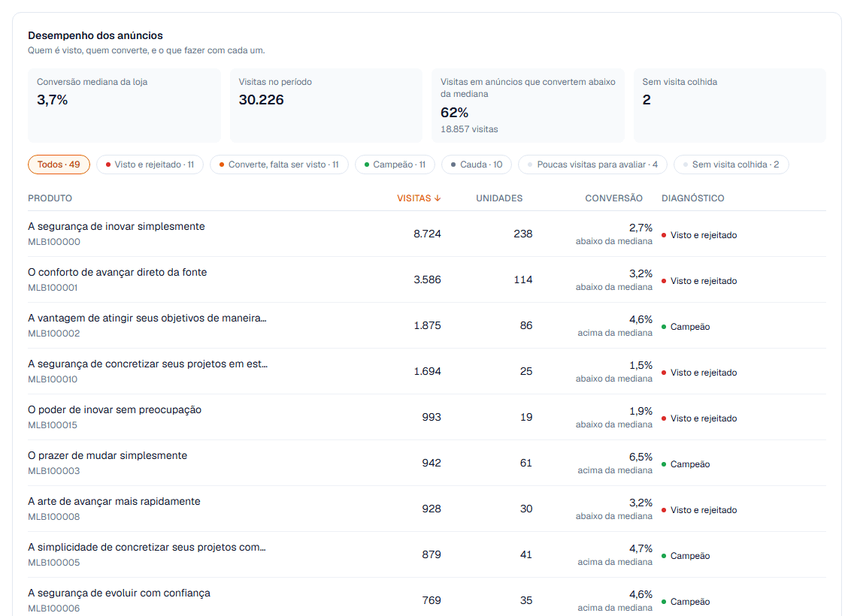Select the "Sem visita colhida · 2" filter chip
854x616 pixels.
pyautogui.click(x=731, y=165)
